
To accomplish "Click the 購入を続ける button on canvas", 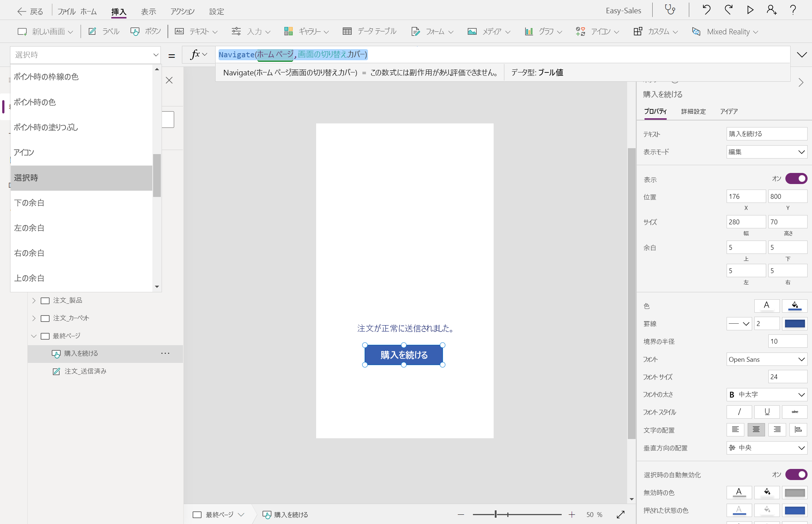I will (x=404, y=355).
